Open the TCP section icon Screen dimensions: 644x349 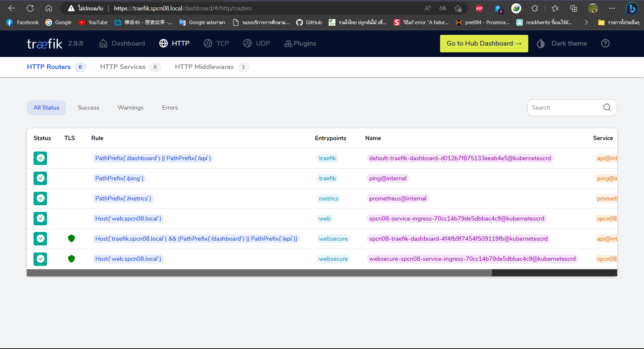(208, 43)
